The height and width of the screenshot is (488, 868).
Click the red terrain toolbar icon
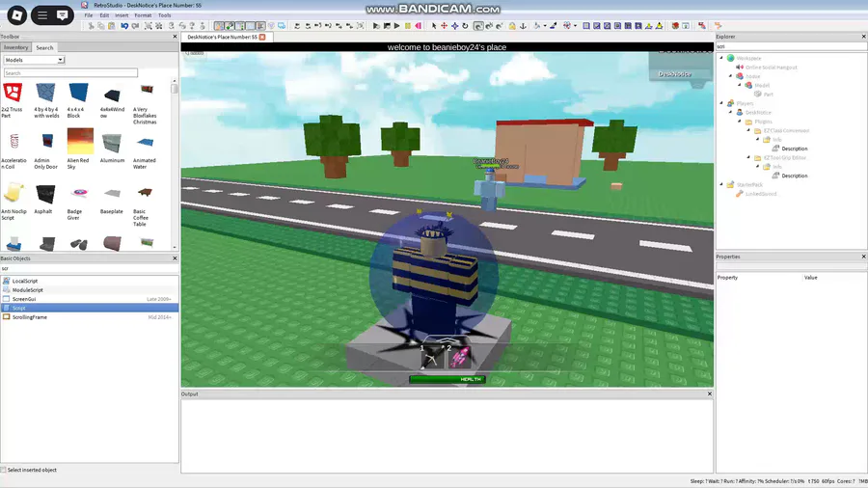coord(675,26)
